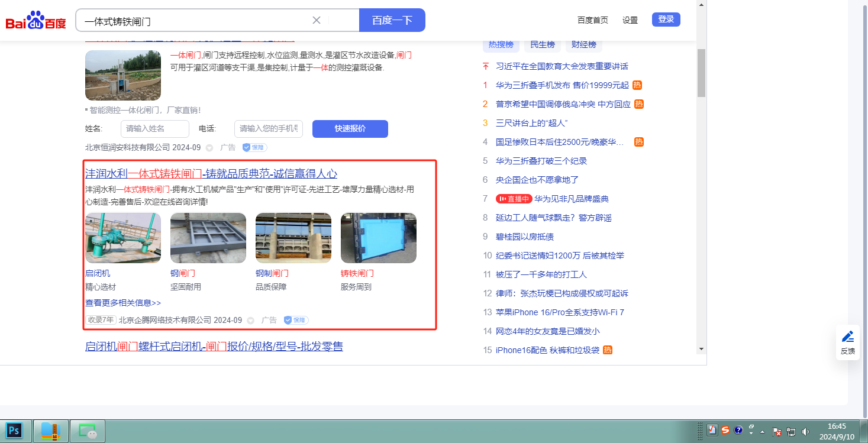Focus the main Baidu search input
This screenshot has width=868, height=443.
(x=195, y=21)
